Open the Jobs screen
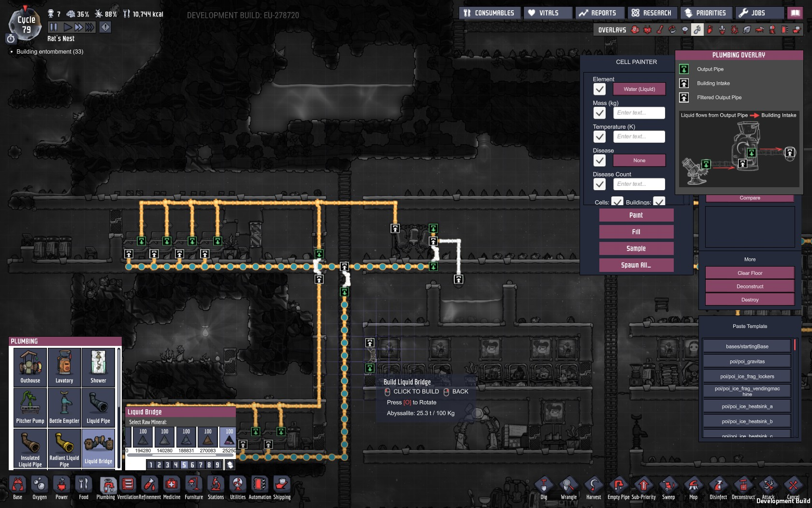812x508 pixels. (759, 13)
